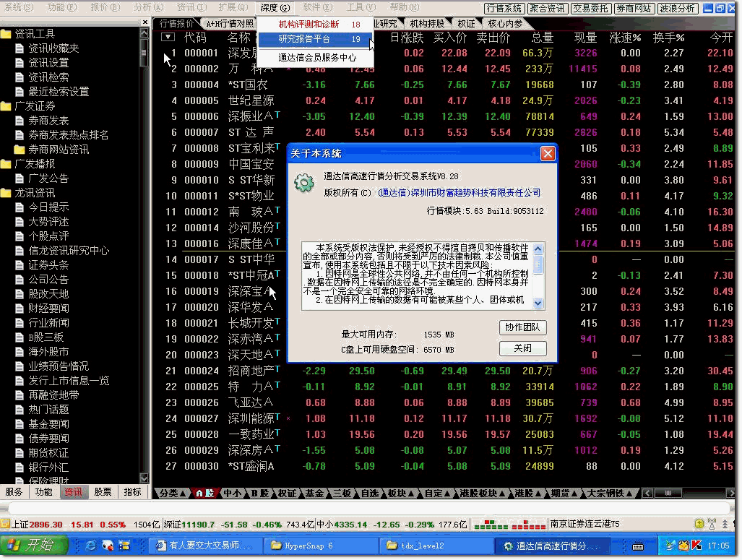Collapse the 龙讯资讯 folder
Viewport: 742px width, 560px height.
coord(7,193)
